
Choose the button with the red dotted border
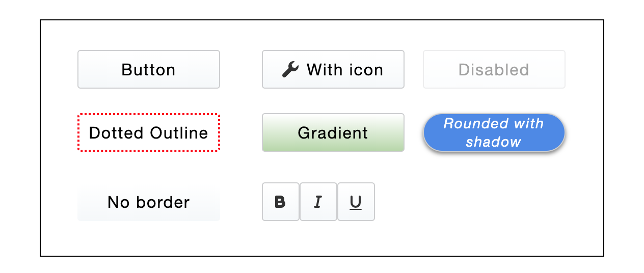click(x=149, y=132)
